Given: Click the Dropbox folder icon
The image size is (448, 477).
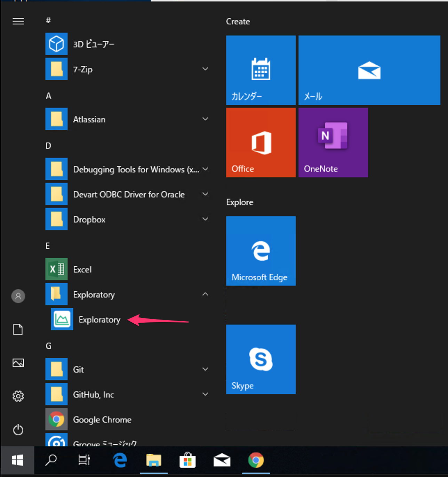Looking at the screenshot, I should click(56, 219).
